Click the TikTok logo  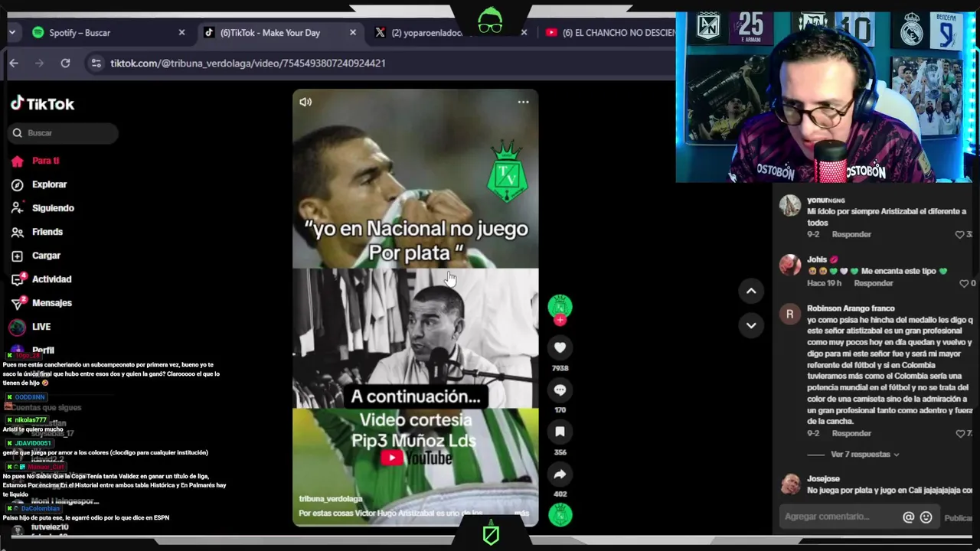click(42, 103)
